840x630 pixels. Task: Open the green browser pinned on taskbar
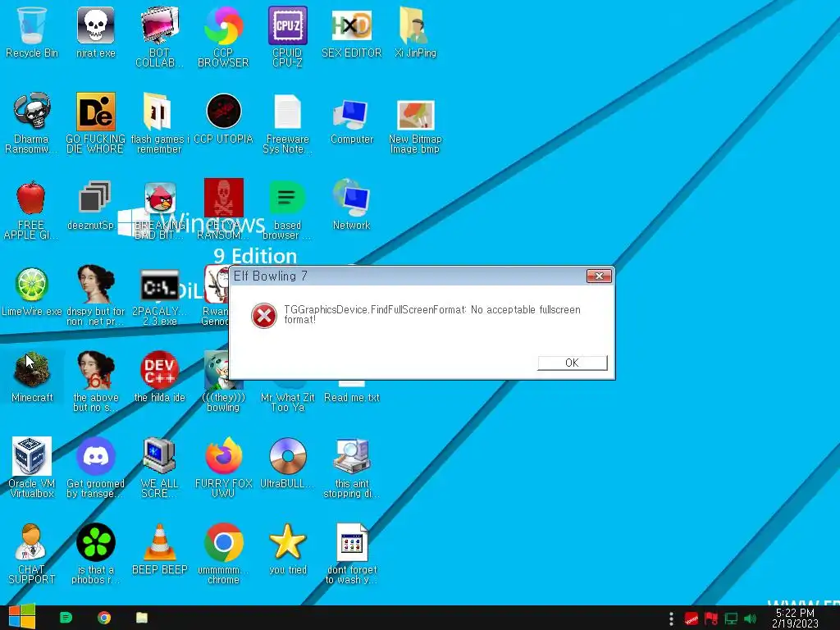click(x=66, y=618)
